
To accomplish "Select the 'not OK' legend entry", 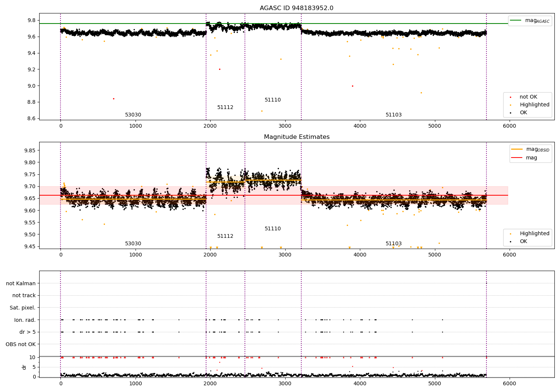I will pyautogui.click(x=528, y=97).
